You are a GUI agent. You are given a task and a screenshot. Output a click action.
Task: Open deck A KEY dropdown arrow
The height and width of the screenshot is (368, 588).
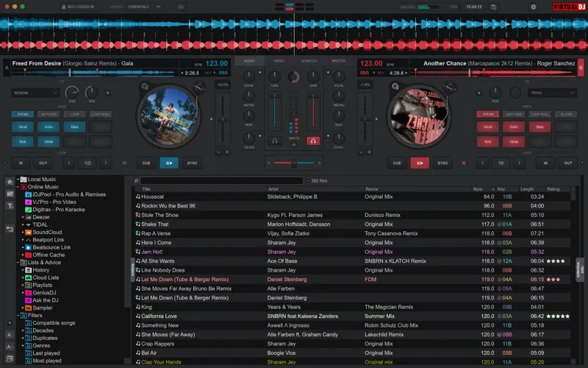tap(215, 73)
